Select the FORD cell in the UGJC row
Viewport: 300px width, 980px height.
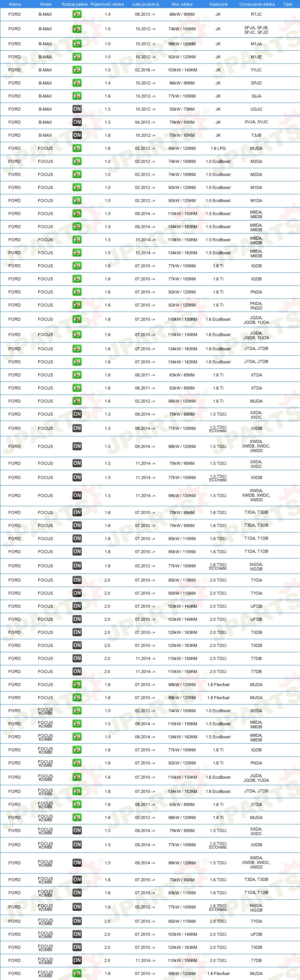tap(15, 109)
